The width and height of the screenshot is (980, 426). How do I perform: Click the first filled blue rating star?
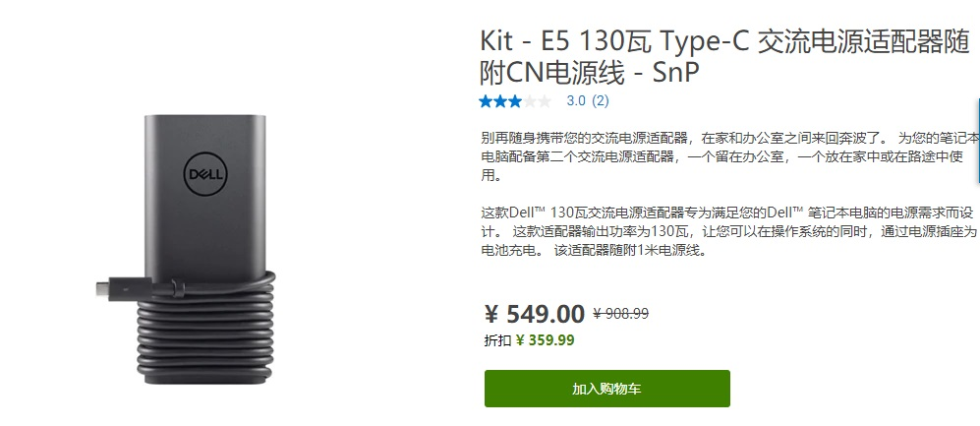point(486,101)
